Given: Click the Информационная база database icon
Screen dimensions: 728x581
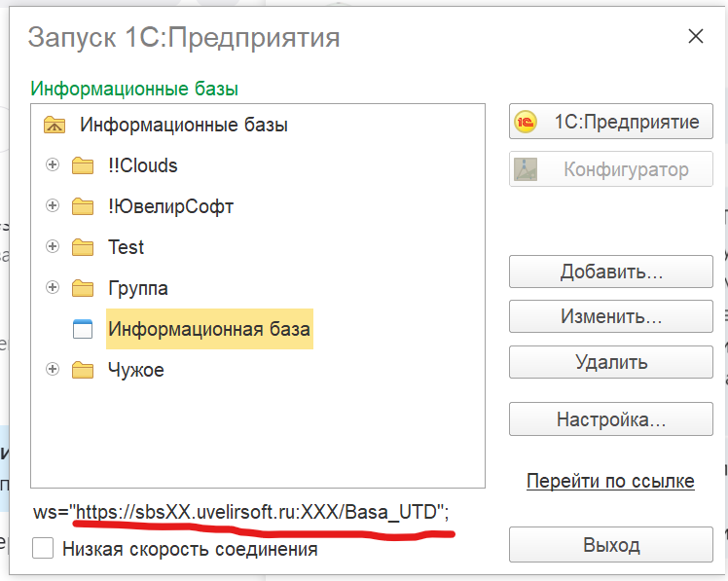Looking at the screenshot, I should [x=83, y=329].
